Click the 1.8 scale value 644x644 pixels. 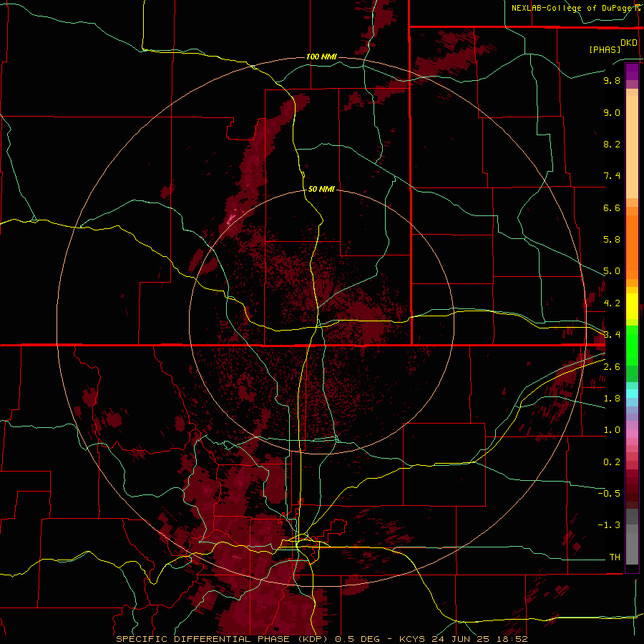click(x=612, y=399)
